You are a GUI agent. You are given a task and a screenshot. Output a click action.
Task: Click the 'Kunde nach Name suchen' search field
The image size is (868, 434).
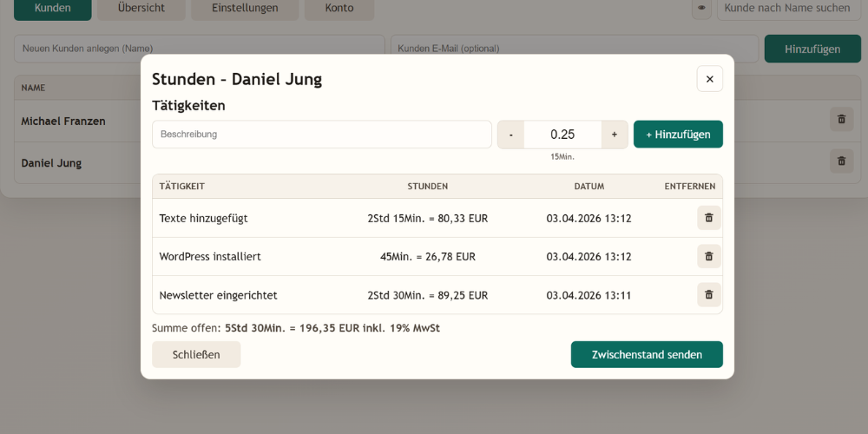point(789,9)
